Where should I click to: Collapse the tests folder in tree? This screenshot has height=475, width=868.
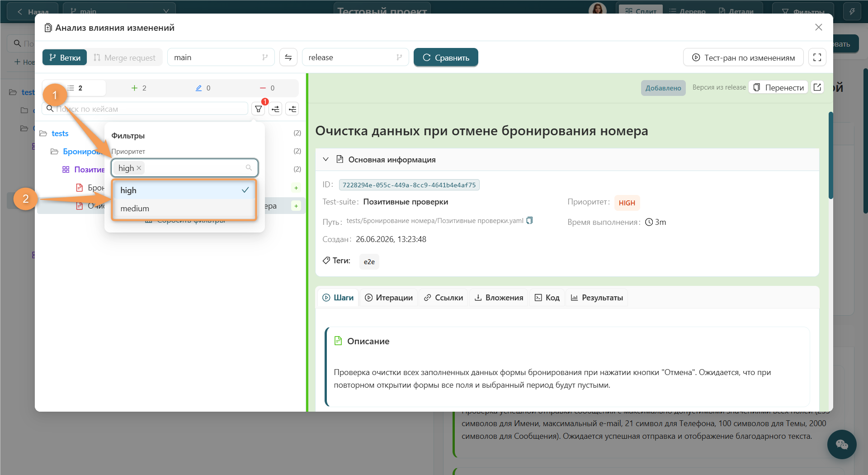pos(43,133)
